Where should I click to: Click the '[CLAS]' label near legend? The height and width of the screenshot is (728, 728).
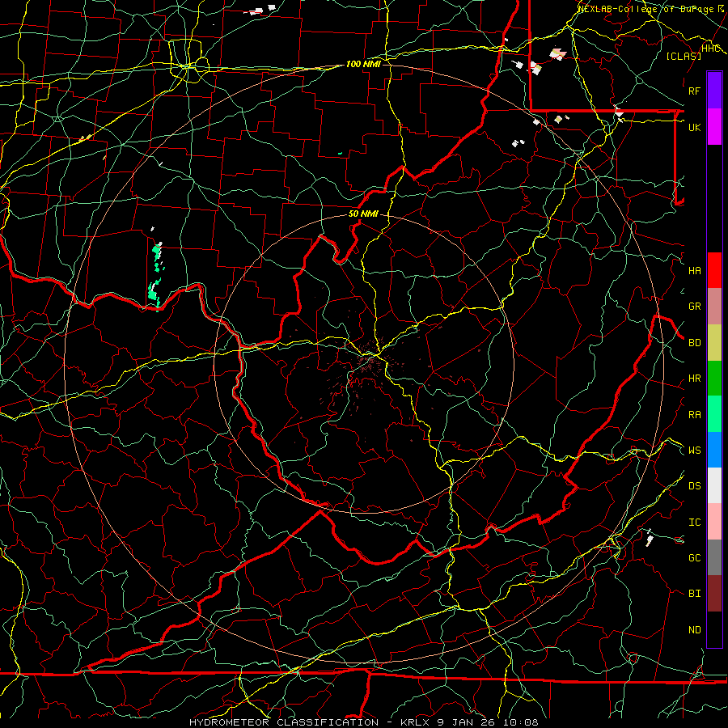click(684, 56)
